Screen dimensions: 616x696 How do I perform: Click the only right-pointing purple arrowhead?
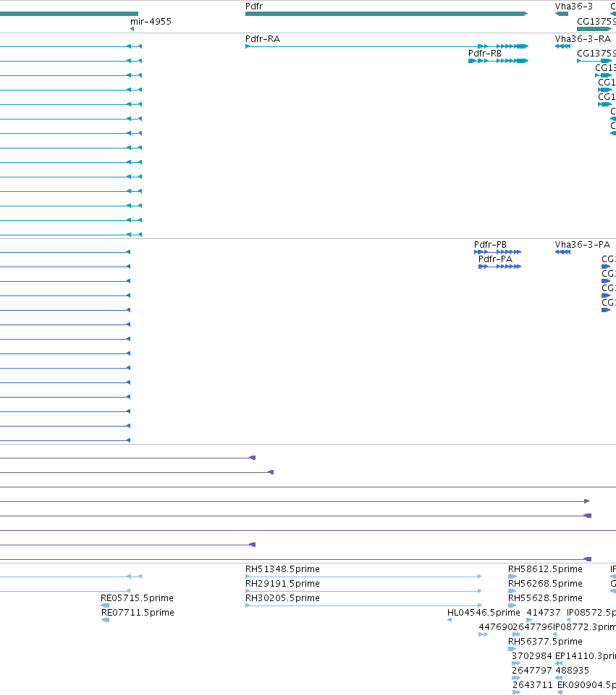point(587,501)
